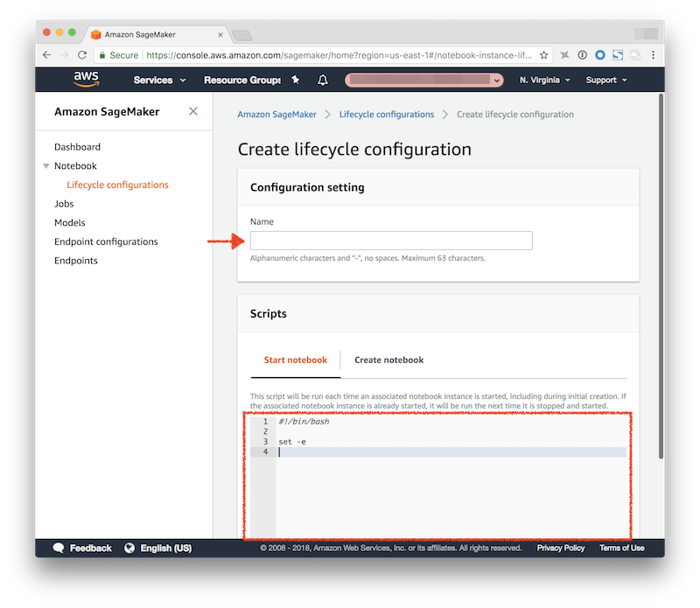Click the Feedback speech bubble icon
The width and height of the screenshot is (700, 608).
pos(58,548)
